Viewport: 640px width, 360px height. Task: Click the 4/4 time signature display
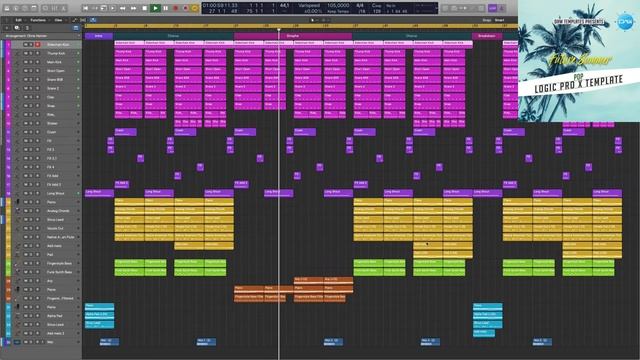click(360, 5)
